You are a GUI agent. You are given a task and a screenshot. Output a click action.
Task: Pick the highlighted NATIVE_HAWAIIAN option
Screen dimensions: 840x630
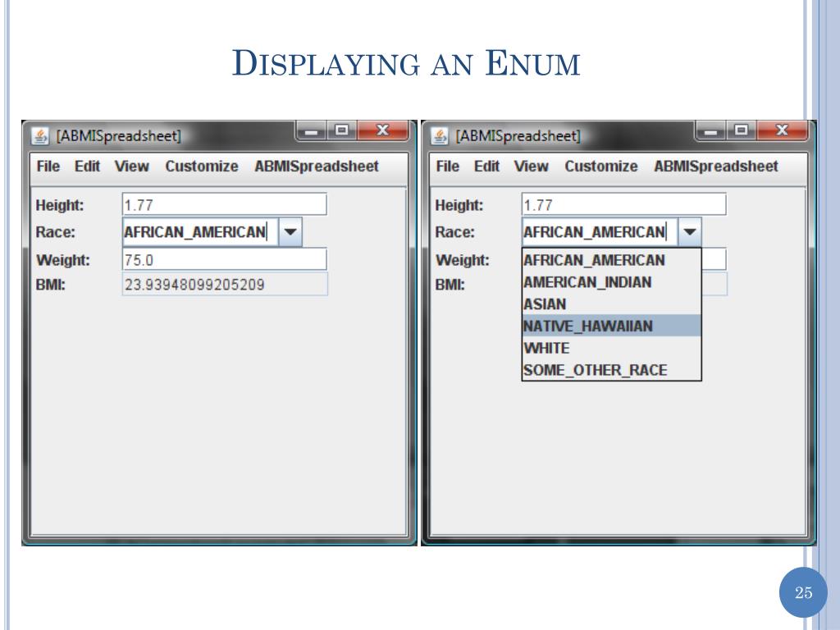(611, 326)
